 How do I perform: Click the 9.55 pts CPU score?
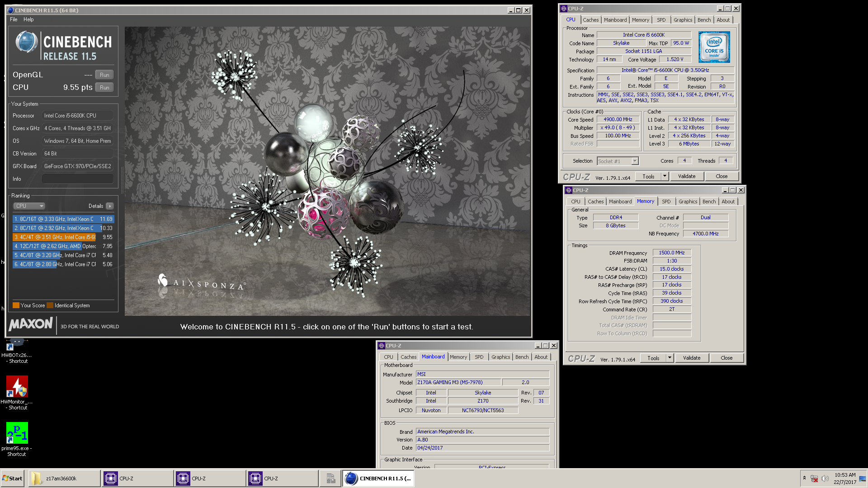78,88
